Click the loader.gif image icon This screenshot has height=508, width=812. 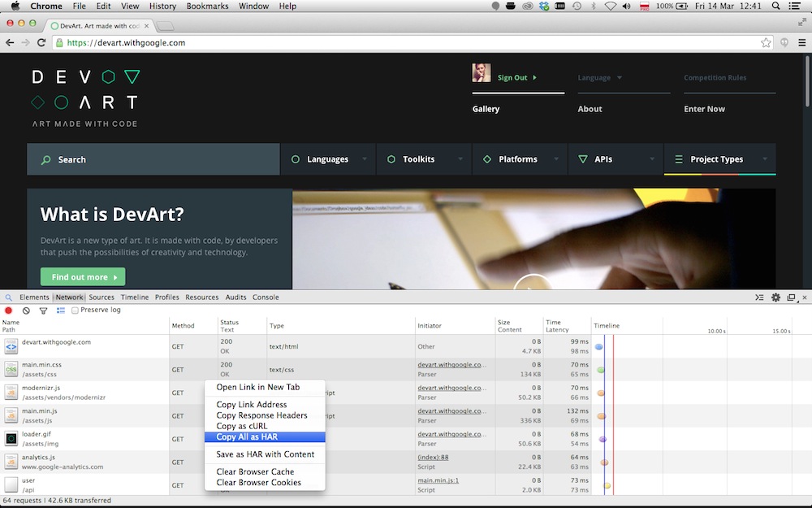tap(11, 439)
